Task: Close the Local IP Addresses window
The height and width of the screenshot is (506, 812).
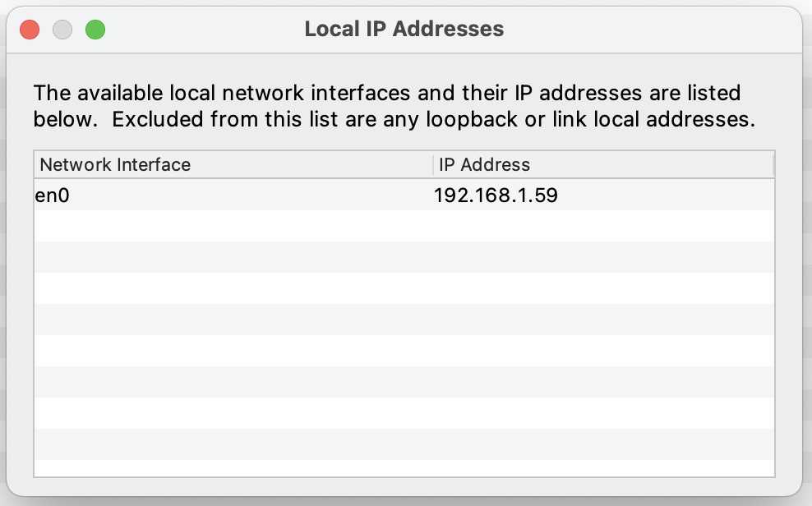Action: click(30, 30)
